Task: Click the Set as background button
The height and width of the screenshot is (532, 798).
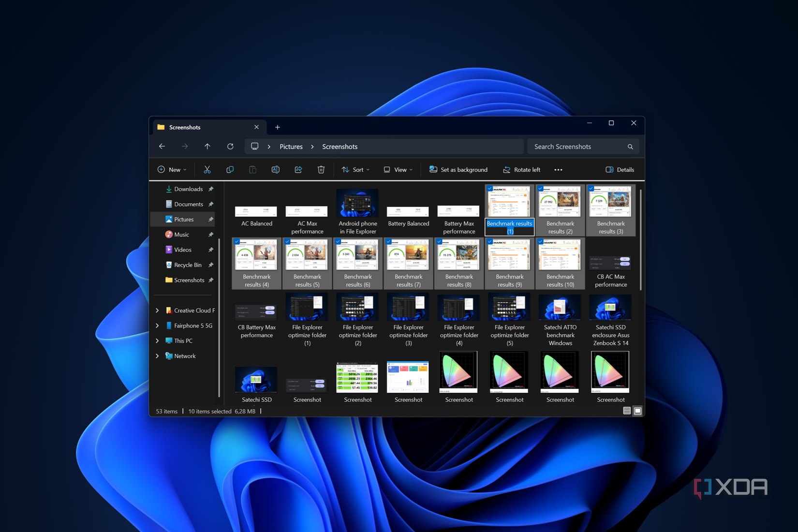Action: coord(458,169)
